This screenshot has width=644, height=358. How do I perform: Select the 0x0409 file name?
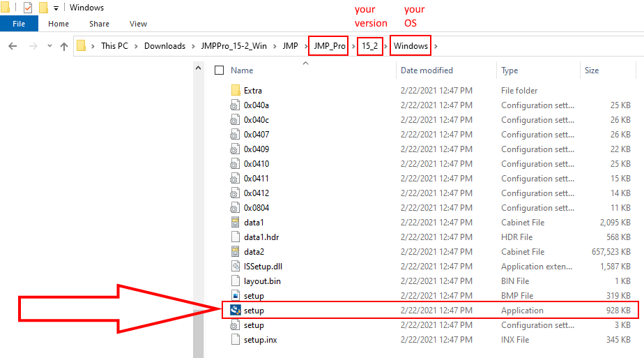(256, 149)
